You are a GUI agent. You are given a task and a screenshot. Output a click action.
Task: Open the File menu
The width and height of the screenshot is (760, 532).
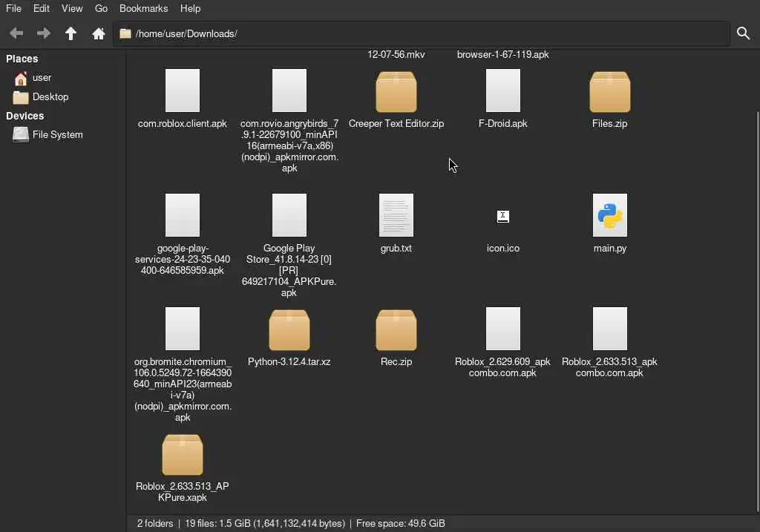coord(13,8)
